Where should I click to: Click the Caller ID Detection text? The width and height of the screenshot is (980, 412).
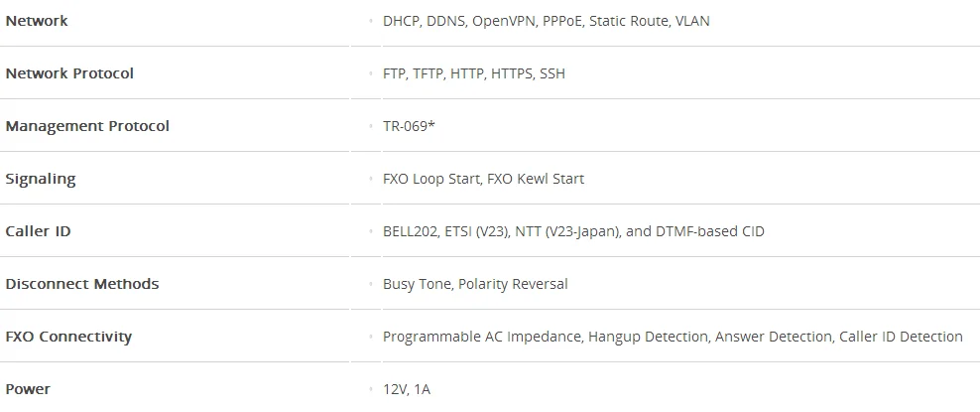pos(901,337)
